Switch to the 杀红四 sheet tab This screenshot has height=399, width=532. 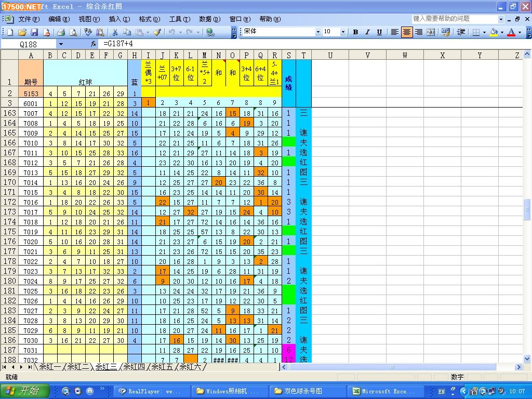pos(134,366)
